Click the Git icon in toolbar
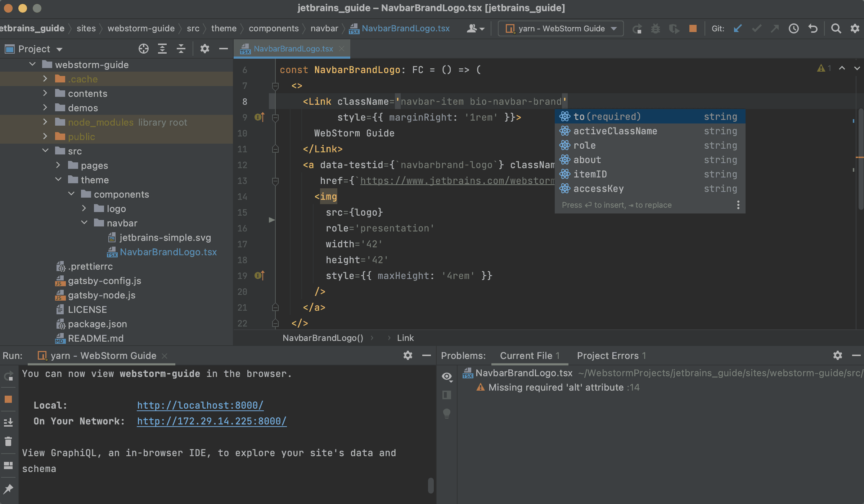864x504 pixels. point(719,28)
